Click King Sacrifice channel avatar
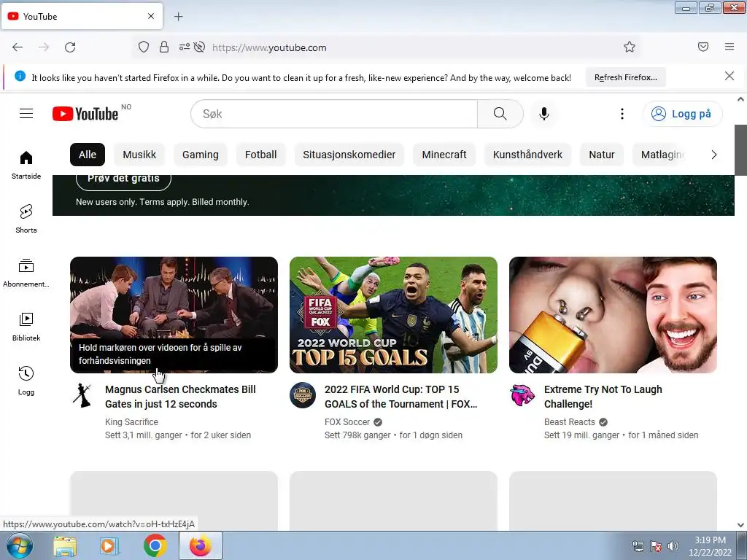The height and width of the screenshot is (560, 747). [82, 395]
